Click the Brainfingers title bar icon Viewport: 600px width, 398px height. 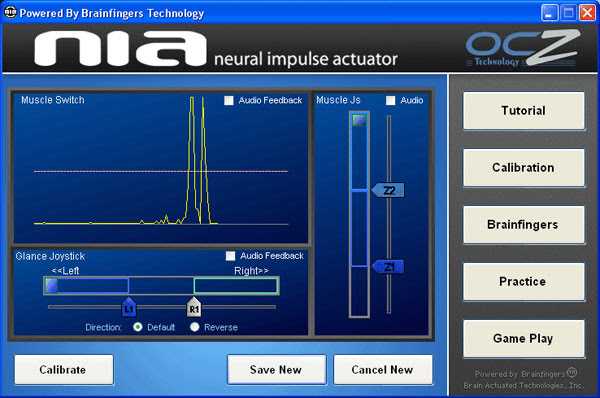click(x=10, y=13)
